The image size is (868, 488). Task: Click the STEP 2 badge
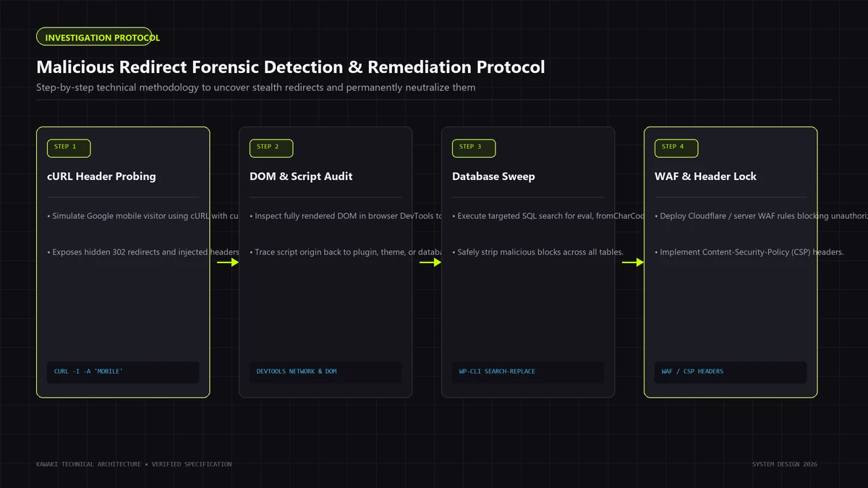(x=271, y=147)
